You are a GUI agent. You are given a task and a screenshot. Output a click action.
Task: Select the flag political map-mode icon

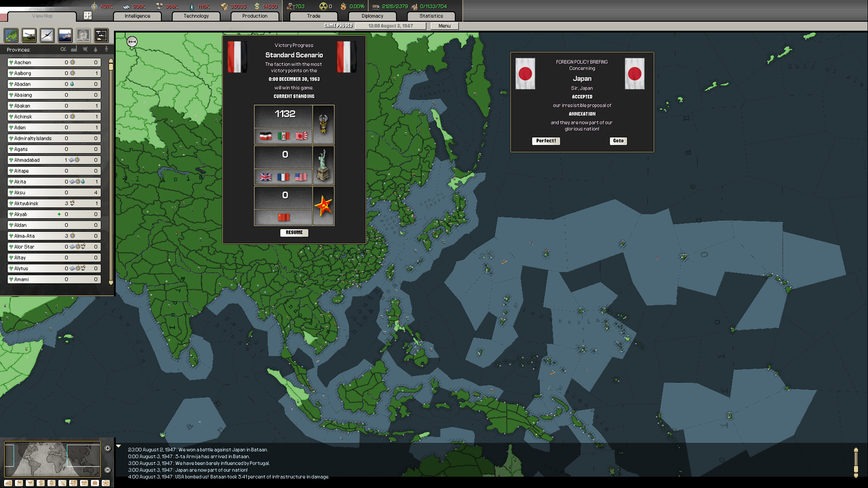pyautogui.click(x=19, y=483)
